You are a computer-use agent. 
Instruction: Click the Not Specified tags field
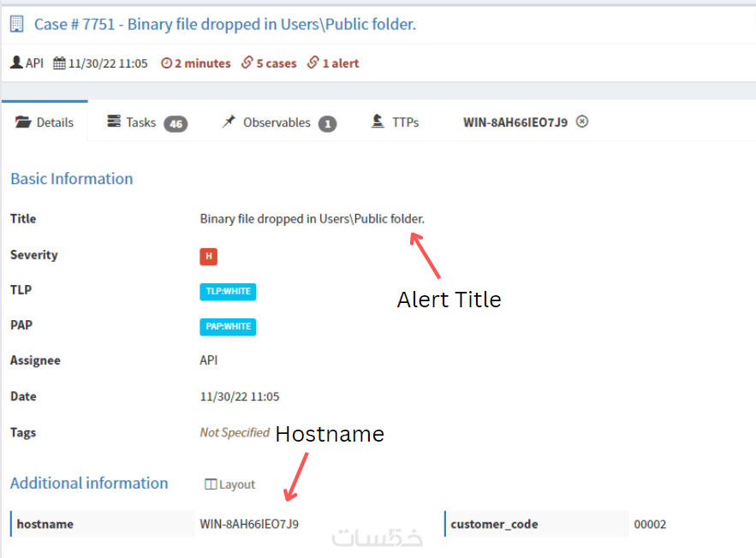(235, 432)
